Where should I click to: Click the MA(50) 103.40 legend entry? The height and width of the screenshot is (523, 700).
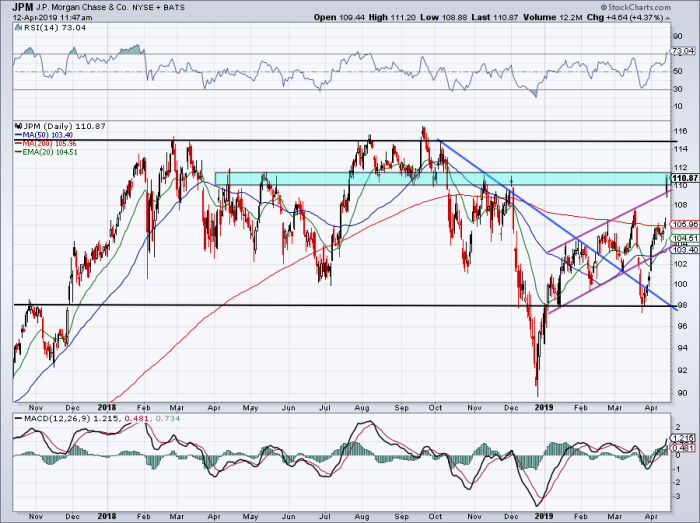point(47,135)
